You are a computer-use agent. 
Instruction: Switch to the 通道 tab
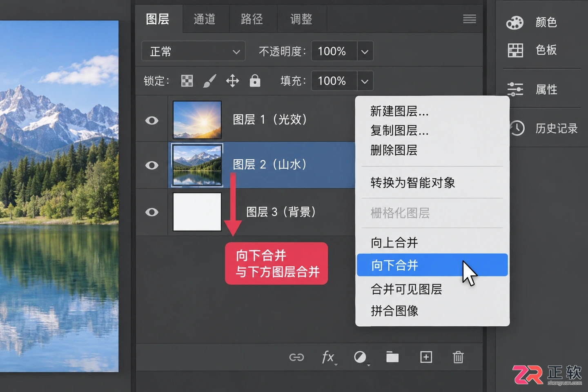point(205,19)
